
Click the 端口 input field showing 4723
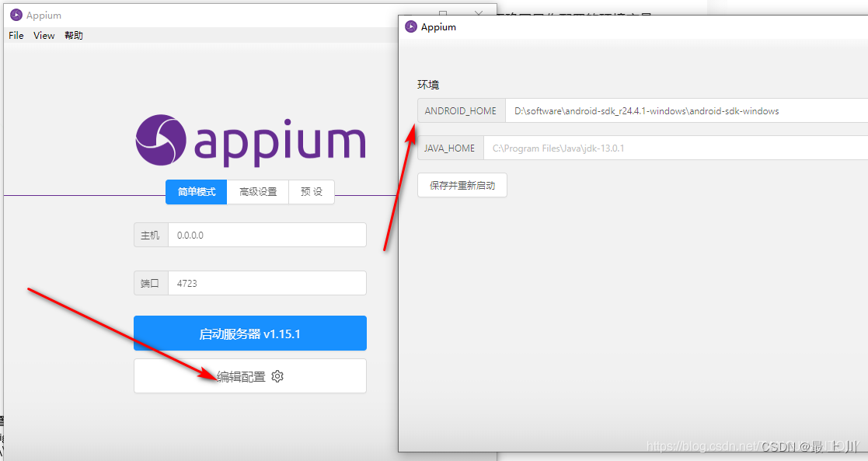tap(267, 283)
